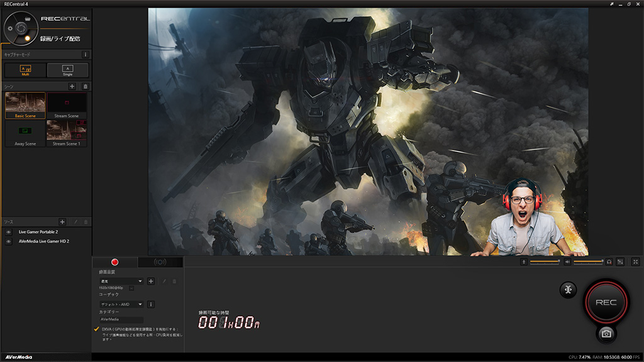
Task: Switch to the recording tab with red dot
Action: point(115,262)
